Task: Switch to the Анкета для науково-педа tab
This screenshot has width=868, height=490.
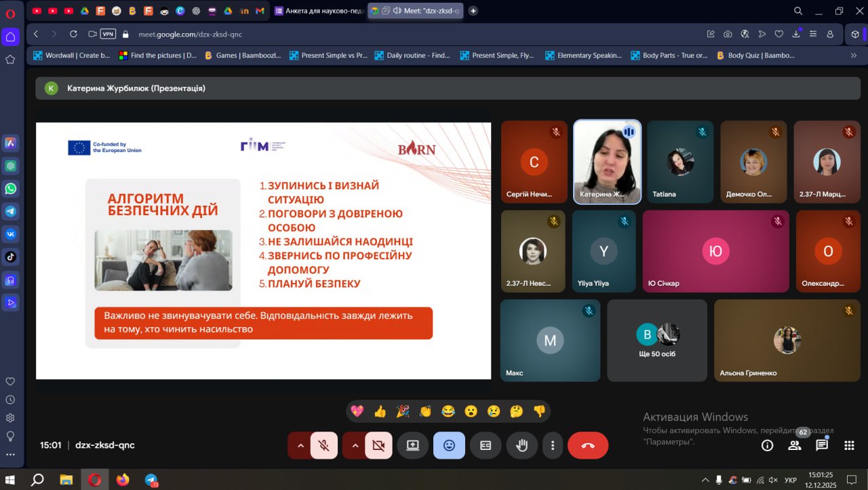Action: 319,11
